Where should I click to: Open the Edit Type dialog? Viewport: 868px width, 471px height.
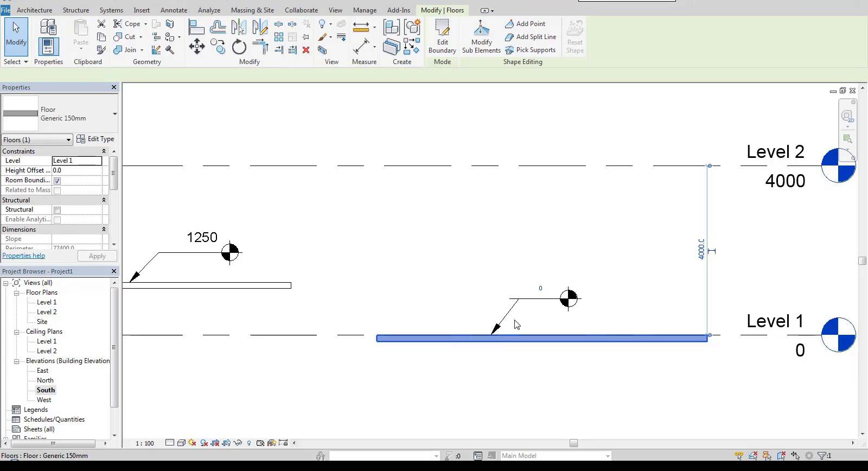[x=95, y=139]
